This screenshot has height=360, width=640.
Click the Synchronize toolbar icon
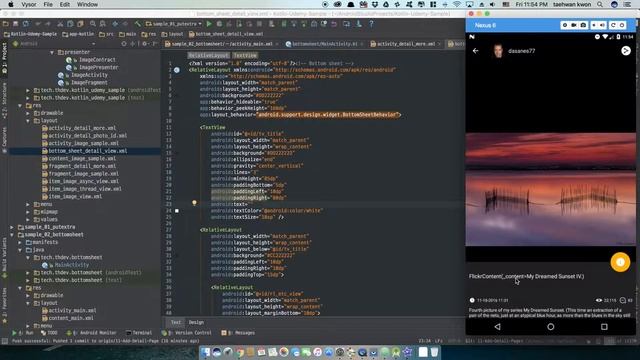(x=26, y=24)
